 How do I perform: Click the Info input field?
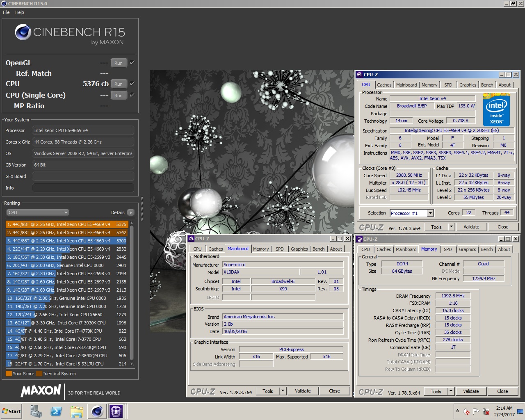click(83, 188)
